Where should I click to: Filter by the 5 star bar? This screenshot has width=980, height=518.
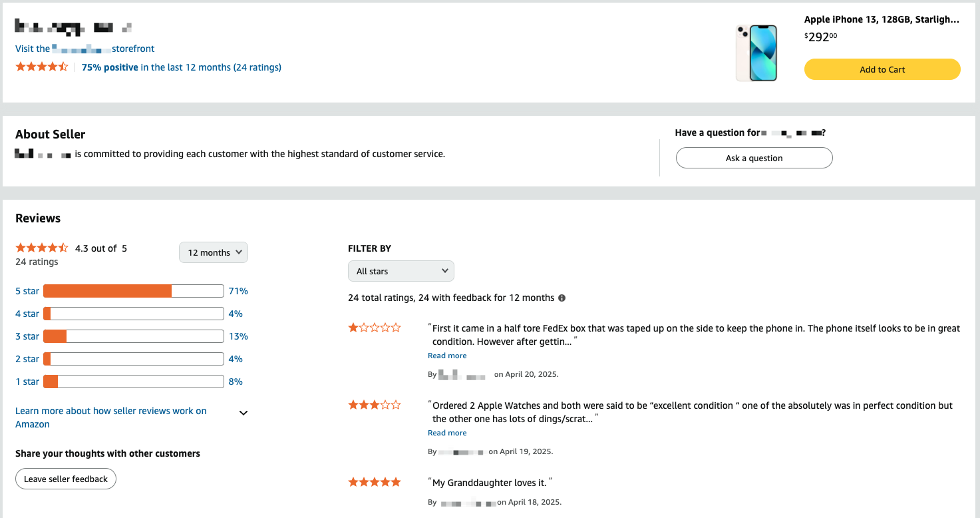click(x=133, y=291)
